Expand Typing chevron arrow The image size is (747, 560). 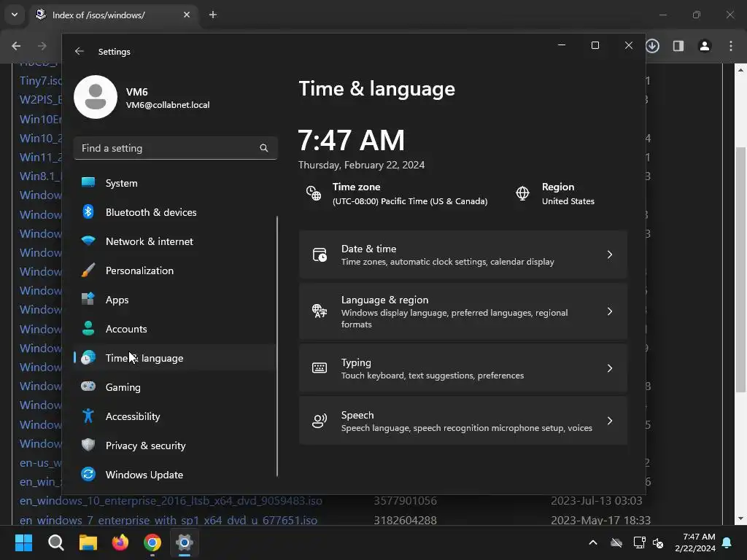(610, 368)
